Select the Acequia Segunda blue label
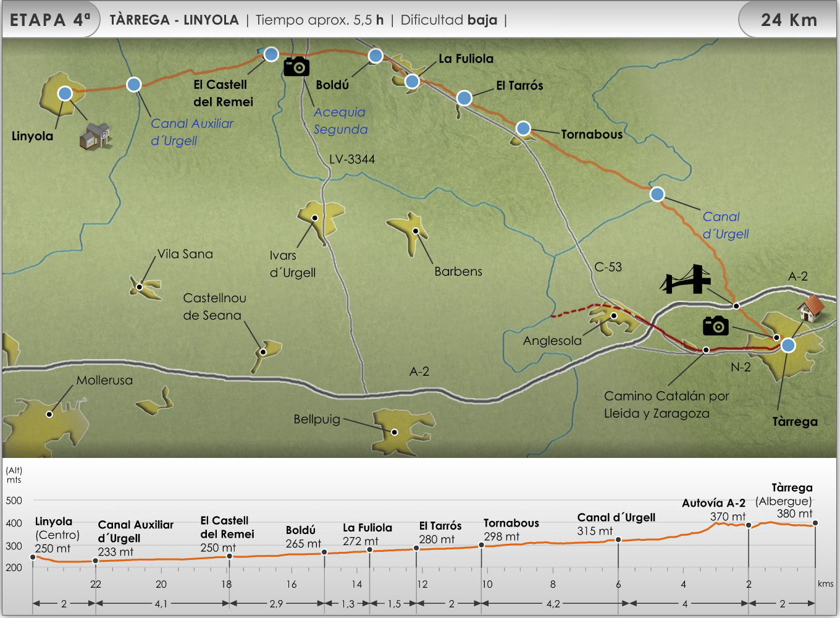 (340, 121)
